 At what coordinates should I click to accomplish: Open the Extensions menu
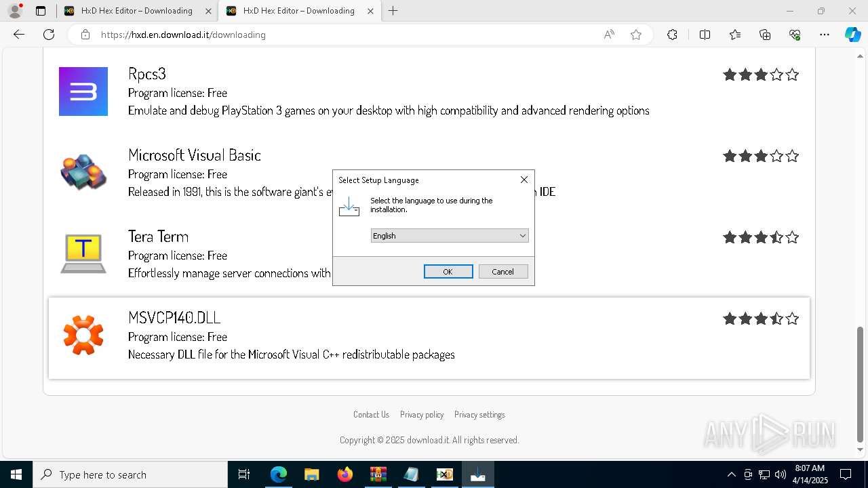coord(672,35)
